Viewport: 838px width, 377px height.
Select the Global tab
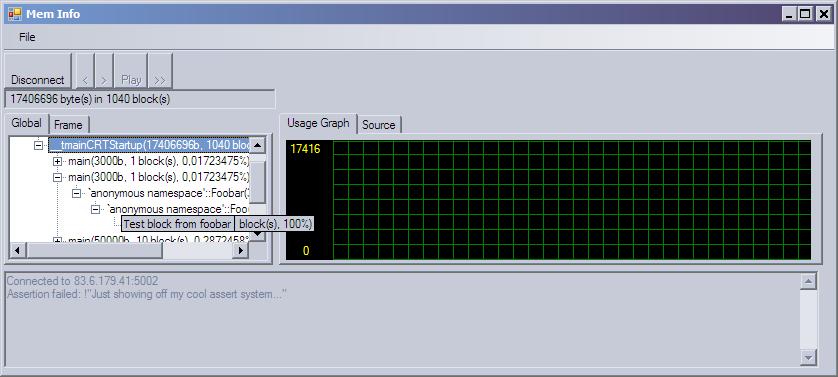click(x=26, y=123)
